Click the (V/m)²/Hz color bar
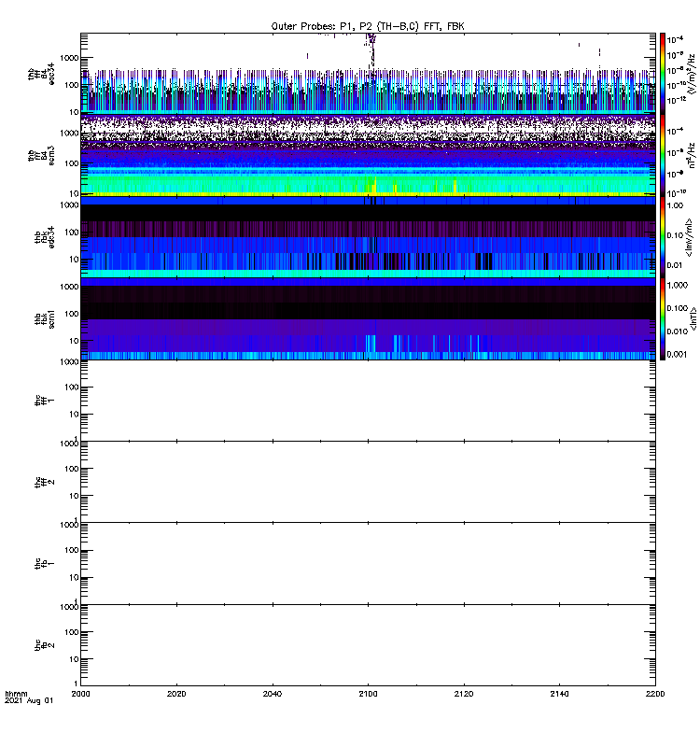The width and height of the screenshot is (700, 747). pos(663,74)
